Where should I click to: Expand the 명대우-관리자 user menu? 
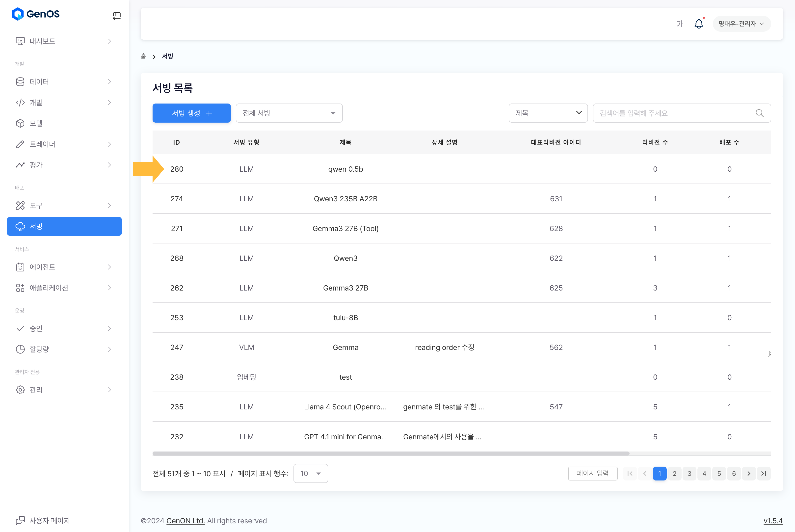coord(742,24)
